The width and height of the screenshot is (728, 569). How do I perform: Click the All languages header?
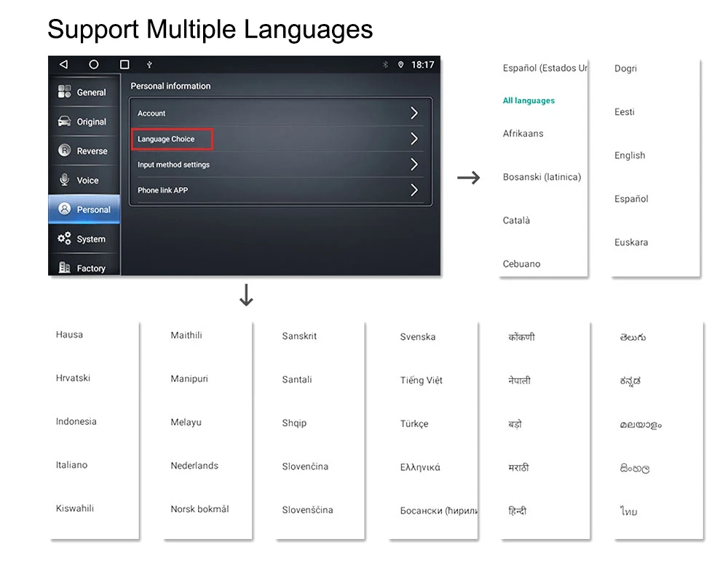(x=529, y=100)
